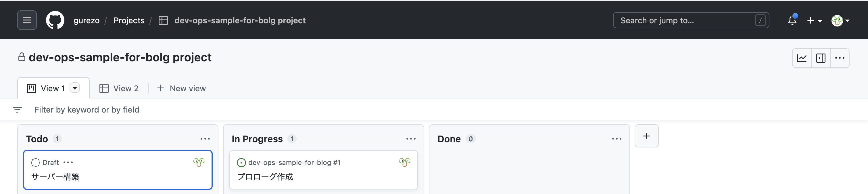Toggle the project details side panel
The image size is (868, 194).
pyautogui.click(x=821, y=58)
